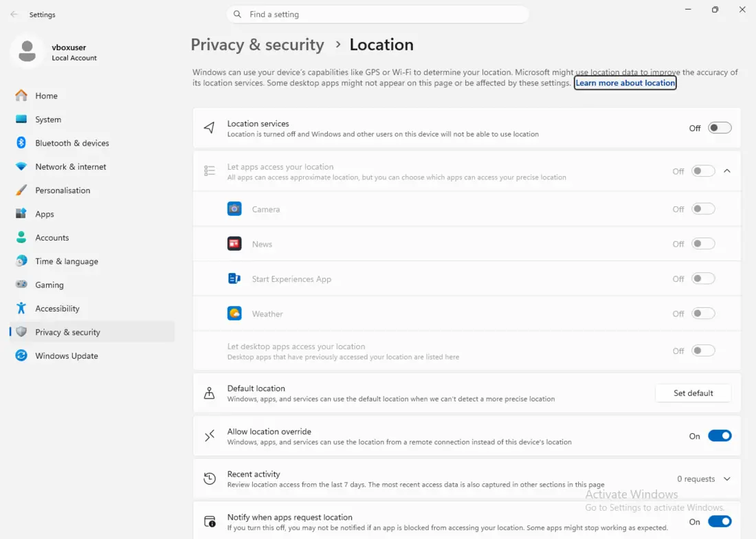
Task: Click the Network wifi icon
Action: click(21, 166)
